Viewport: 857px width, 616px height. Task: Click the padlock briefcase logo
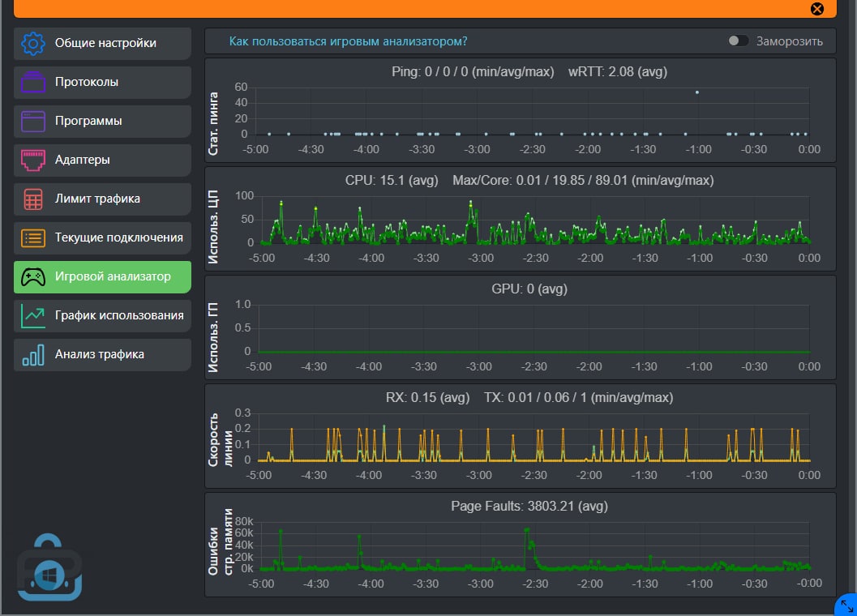point(50,569)
